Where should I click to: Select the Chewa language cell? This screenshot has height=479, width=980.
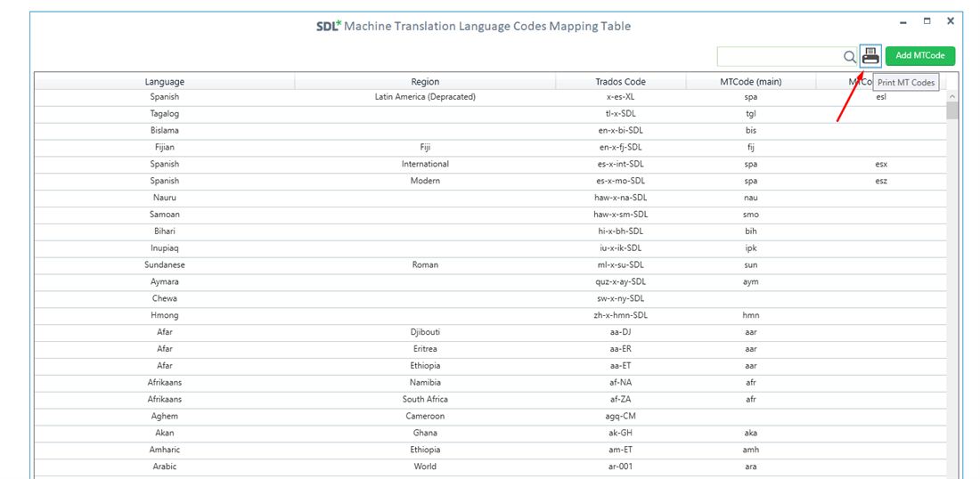tap(165, 298)
